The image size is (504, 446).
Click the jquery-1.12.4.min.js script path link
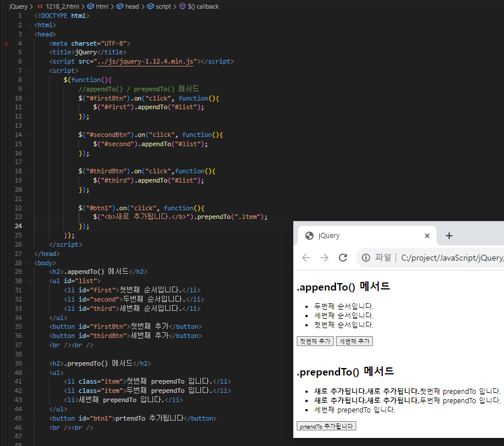pyautogui.click(x=145, y=61)
